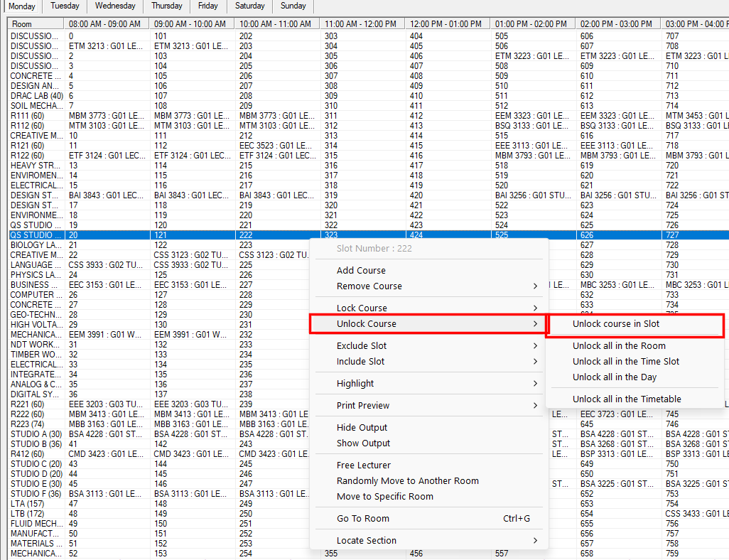Click Unlock all in the Timetable

[634, 399]
